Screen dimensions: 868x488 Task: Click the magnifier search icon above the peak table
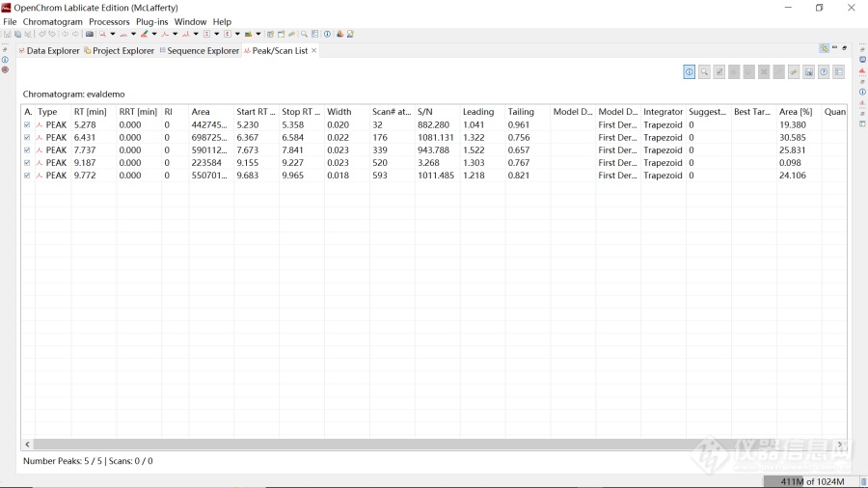(x=705, y=72)
